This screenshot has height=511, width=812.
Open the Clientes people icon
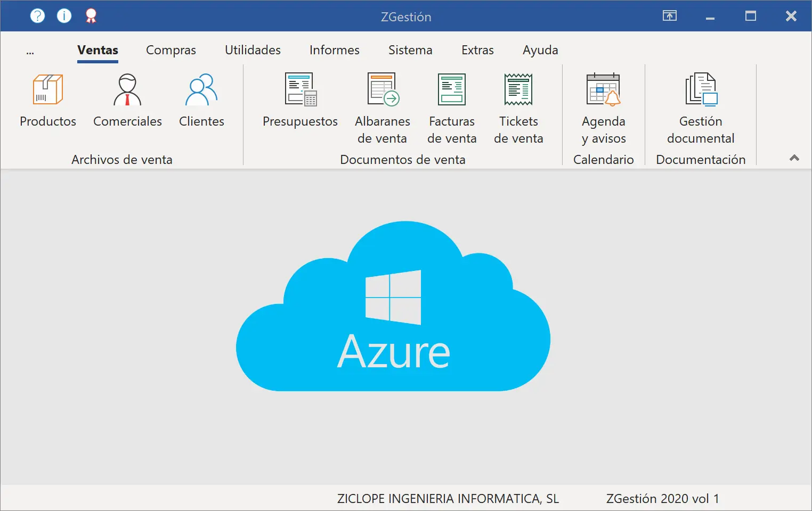tap(201, 89)
